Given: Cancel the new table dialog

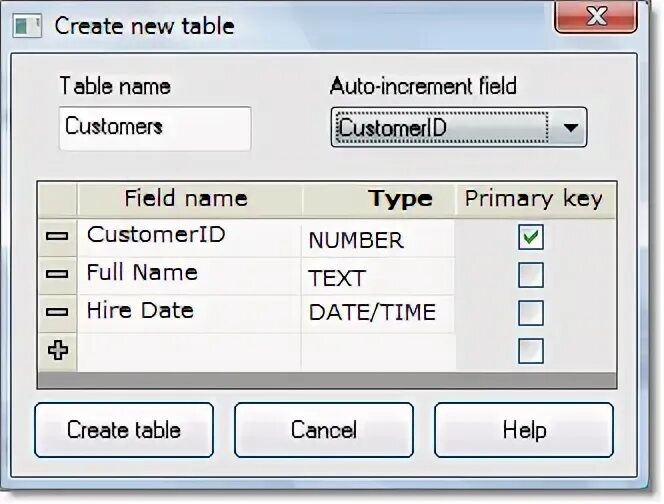Looking at the screenshot, I should click(324, 431).
